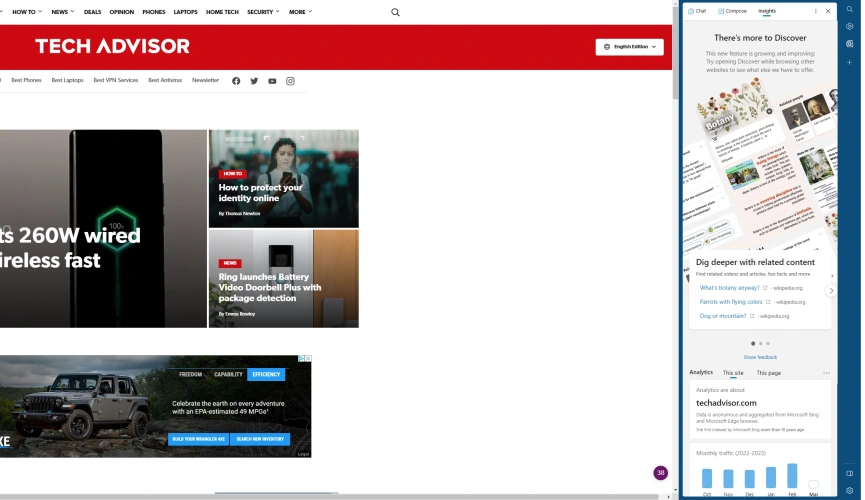Open the English Edition dropdown

point(629,47)
